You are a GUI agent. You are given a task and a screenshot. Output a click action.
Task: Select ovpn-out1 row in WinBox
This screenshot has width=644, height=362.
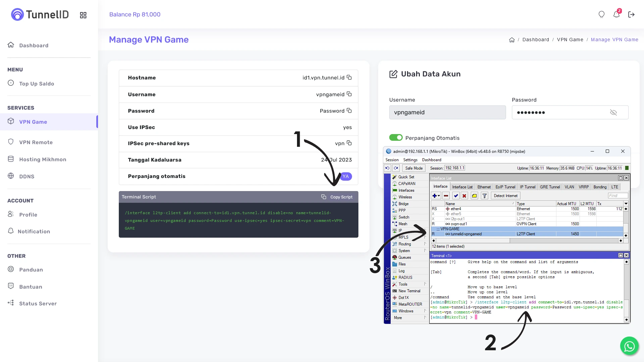pos(527,224)
